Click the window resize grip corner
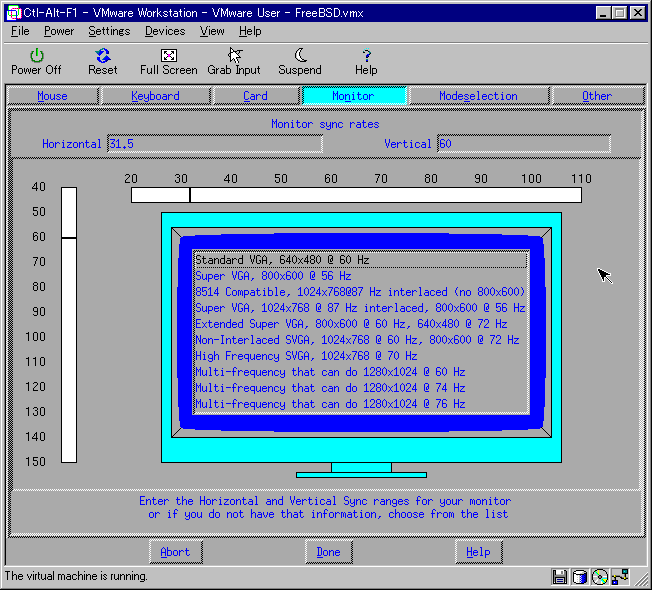Viewport: 652px width, 590px height. pyautogui.click(x=643, y=580)
